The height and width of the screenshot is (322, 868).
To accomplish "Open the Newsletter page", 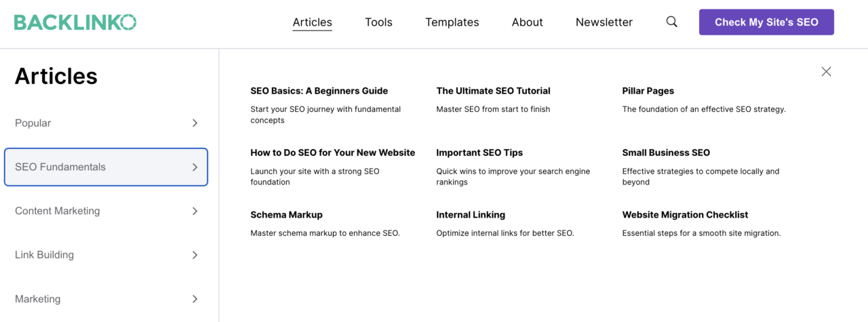I will tap(604, 22).
